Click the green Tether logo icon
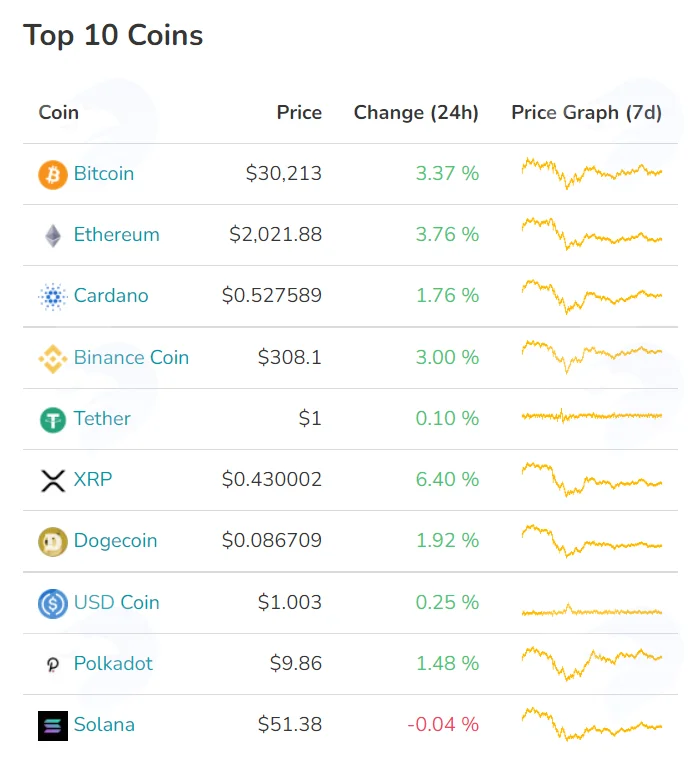Image resolution: width=698 pixels, height=763 pixels. [53, 419]
